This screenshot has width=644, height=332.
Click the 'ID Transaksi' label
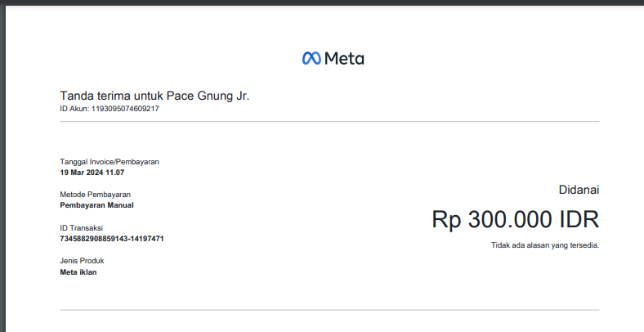[x=82, y=228]
